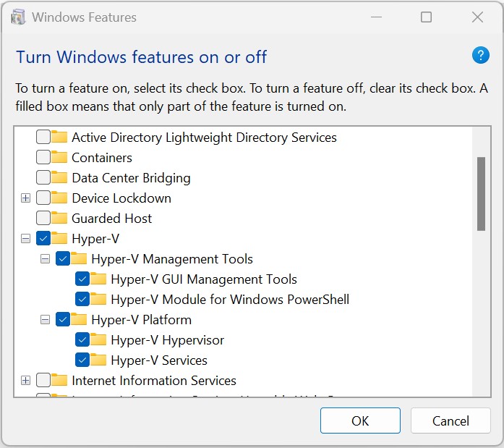Expand the Device Lockdown tree node
504x448 pixels.
tap(26, 198)
